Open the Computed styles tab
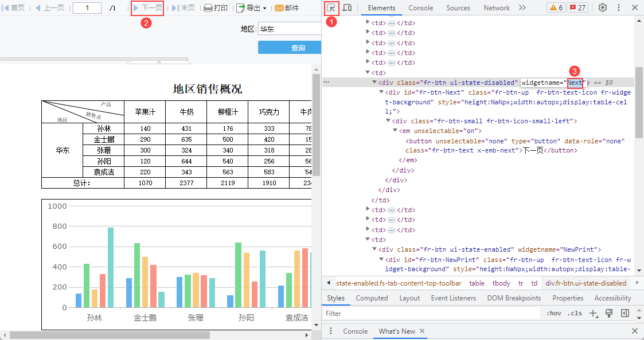The image size is (644, 340). click(x=372, y=298)
